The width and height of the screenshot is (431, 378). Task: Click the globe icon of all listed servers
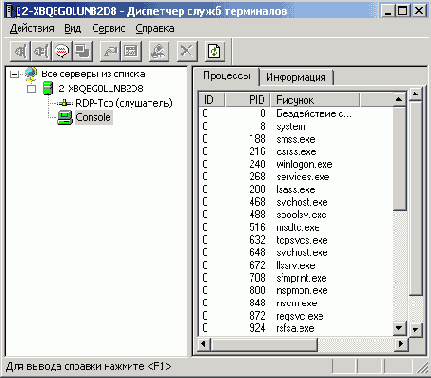point(31,74)
